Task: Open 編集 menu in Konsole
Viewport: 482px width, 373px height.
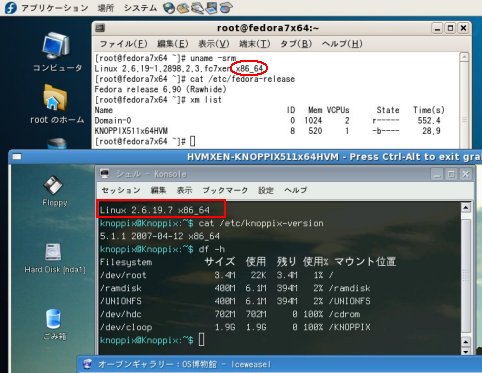Action: click(x=158, y=190)
